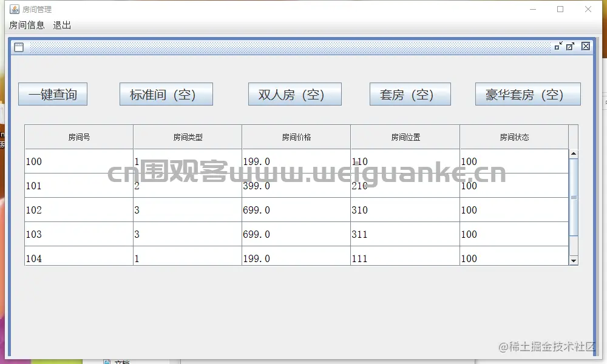607x364 pixels.
Task: Click the 房间号 column header
Action: 79,137
